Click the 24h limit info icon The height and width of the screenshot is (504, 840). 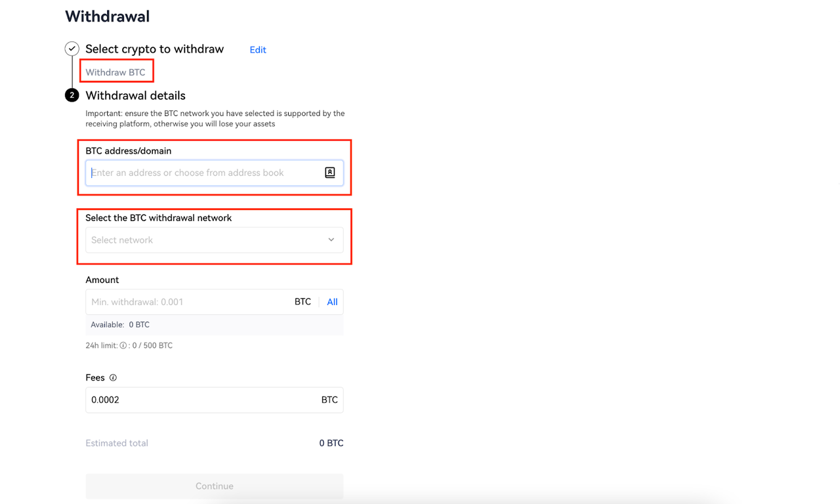coord(123,345)
